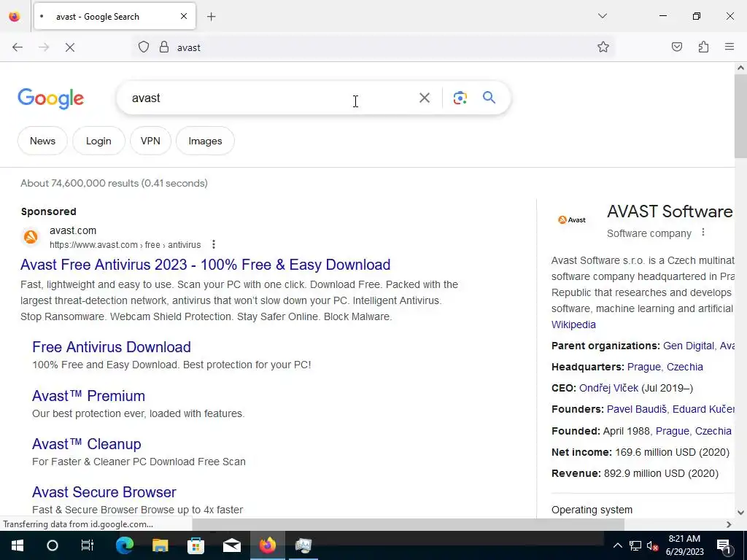Save page to Pocket
747x560 pixels.
(677, 47)
